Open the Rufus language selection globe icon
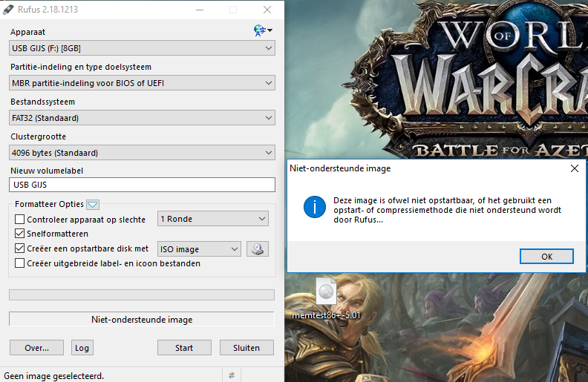This screenshot has height=382, width=588. pos(263,30)
